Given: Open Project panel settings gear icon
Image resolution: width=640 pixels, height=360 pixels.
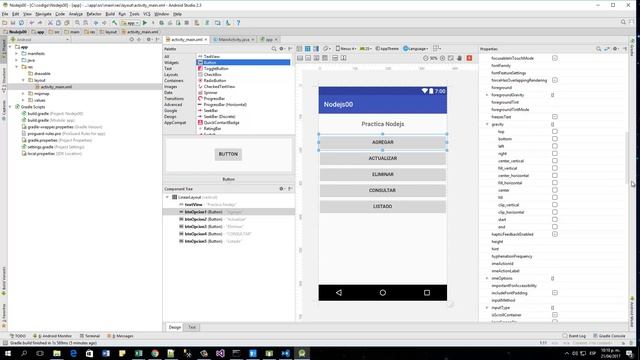Looking at the screenshot, I should click(x=149, y=40).
